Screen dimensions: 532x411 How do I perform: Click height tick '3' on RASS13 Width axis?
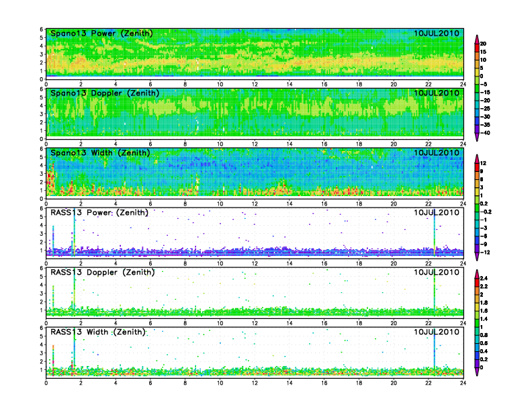click(x=42, y=353)
